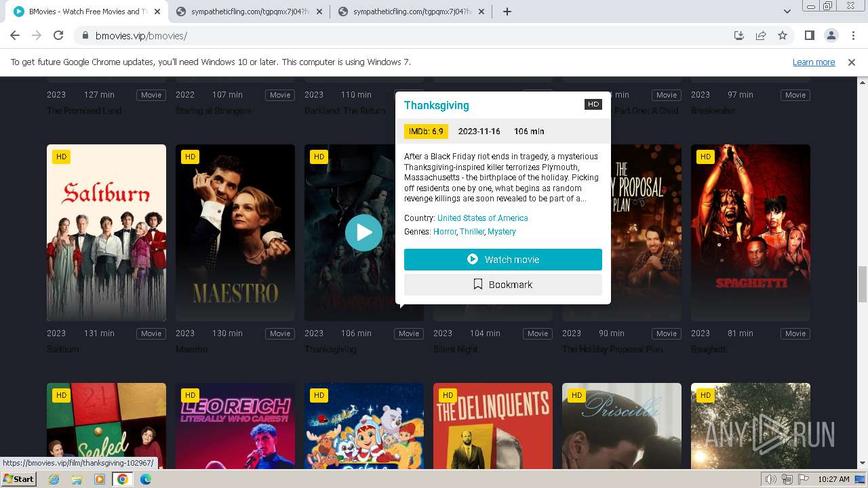Expand the tab search chevron
868x488 pixels.
[787, 12]
